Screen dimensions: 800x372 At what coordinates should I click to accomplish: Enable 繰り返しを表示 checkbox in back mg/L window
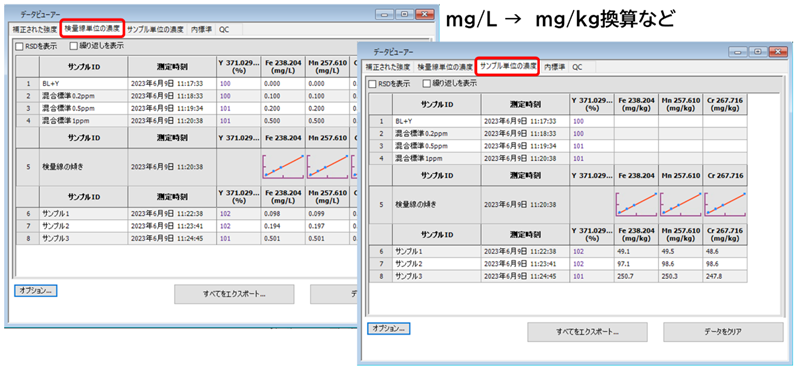tap(73, 46)
